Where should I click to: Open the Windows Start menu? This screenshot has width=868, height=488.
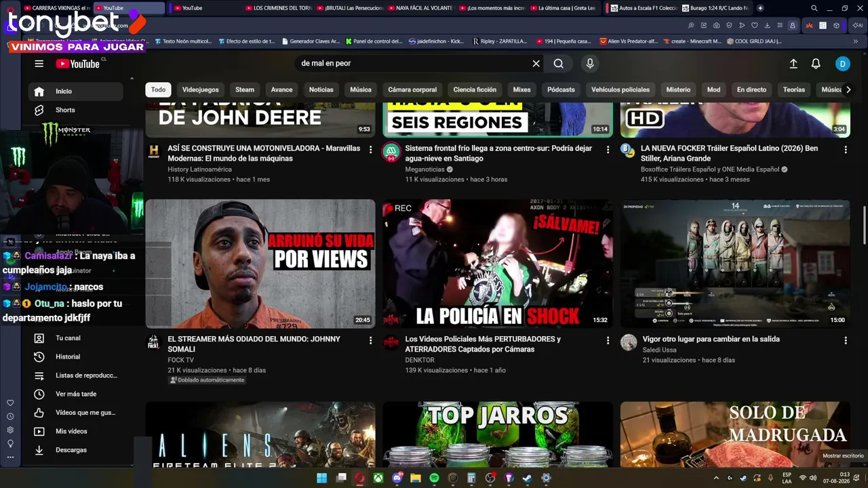(x=322, y=479)
